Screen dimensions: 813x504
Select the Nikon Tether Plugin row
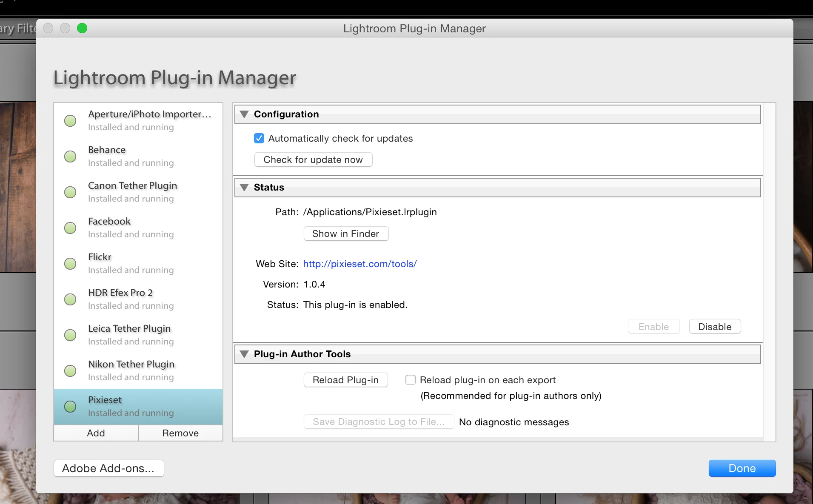click(x=138, y=371)
